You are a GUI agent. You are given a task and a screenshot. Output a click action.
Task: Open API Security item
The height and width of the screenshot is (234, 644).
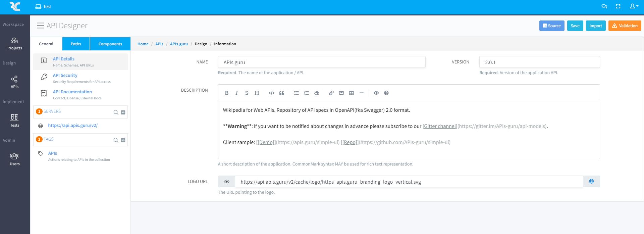[x=80, y=78]
